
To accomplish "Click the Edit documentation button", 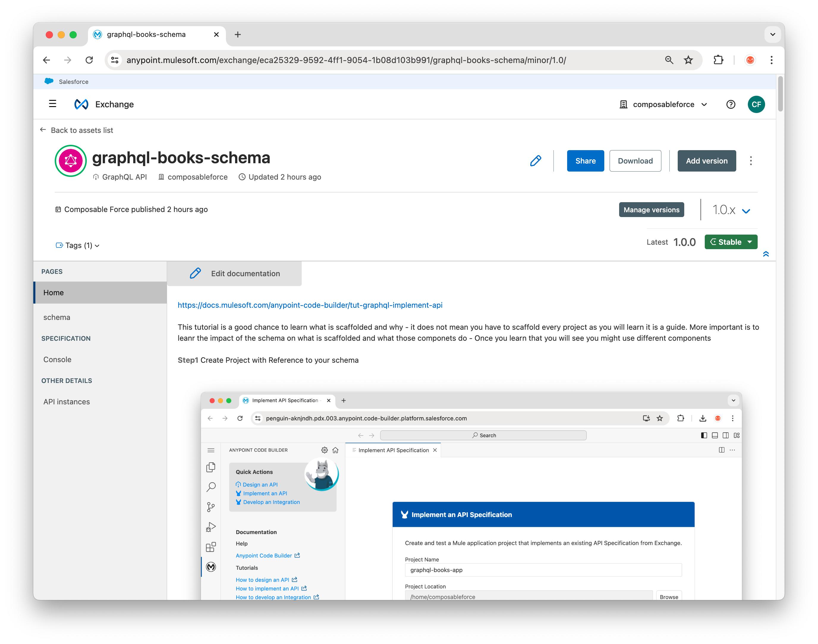I will pos(234,274).
